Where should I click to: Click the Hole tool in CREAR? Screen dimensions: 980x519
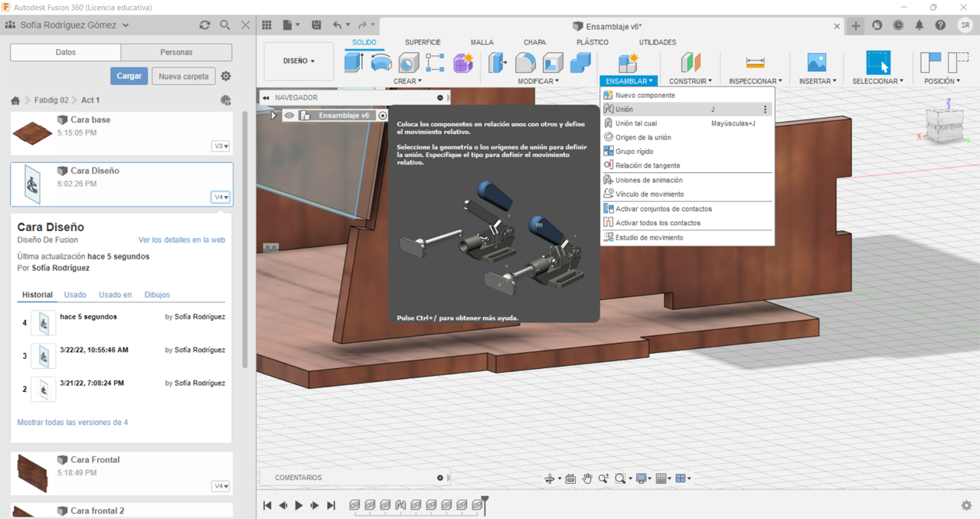409,62
